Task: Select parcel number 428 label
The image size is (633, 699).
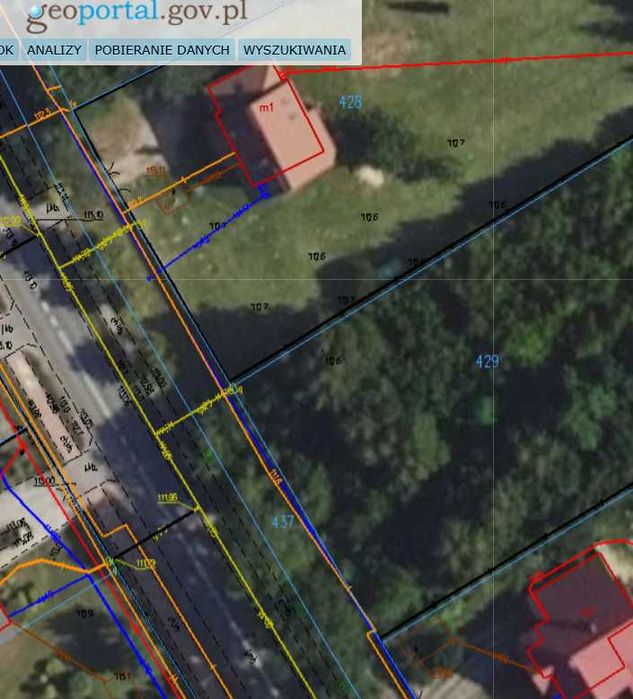Action: click(x=350, y=103)
